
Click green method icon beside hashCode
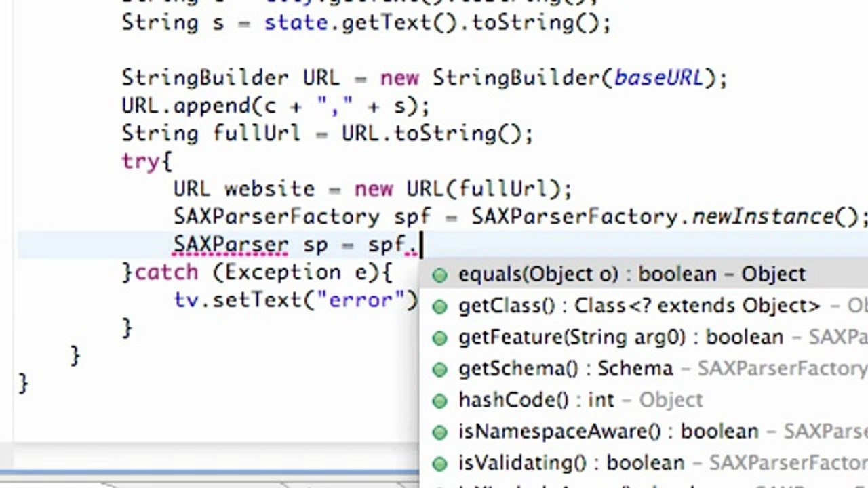click(440, 401)
